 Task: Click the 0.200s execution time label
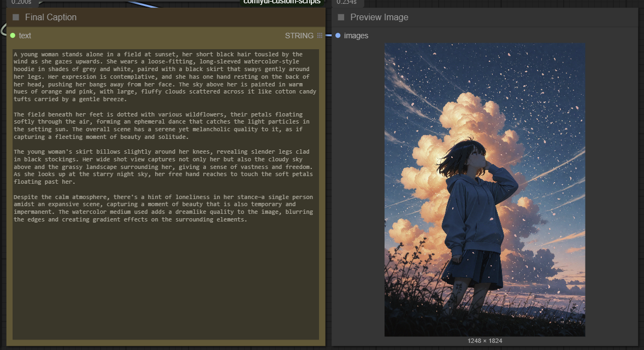tap(21, 2)
